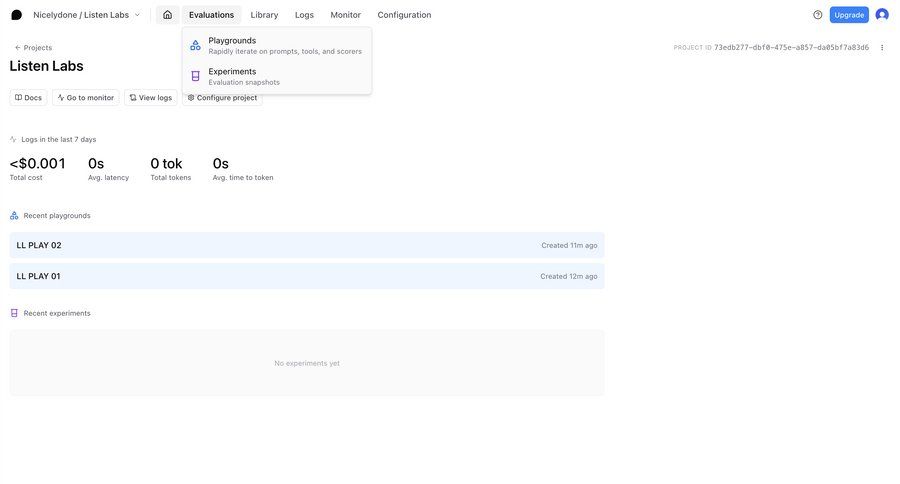Click the Braintrust logo icon

pyautogui.click(x=17, y=15)
